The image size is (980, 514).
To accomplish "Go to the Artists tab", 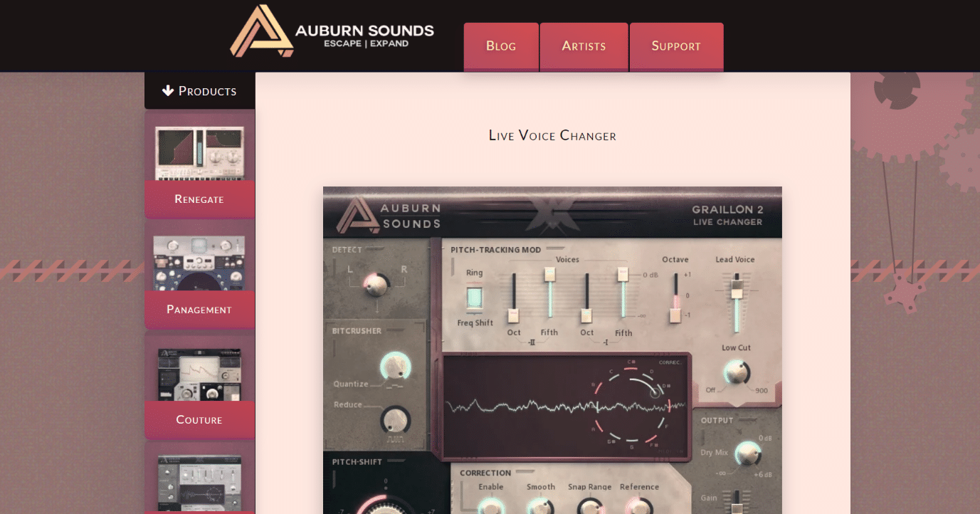I will [584, 46].
